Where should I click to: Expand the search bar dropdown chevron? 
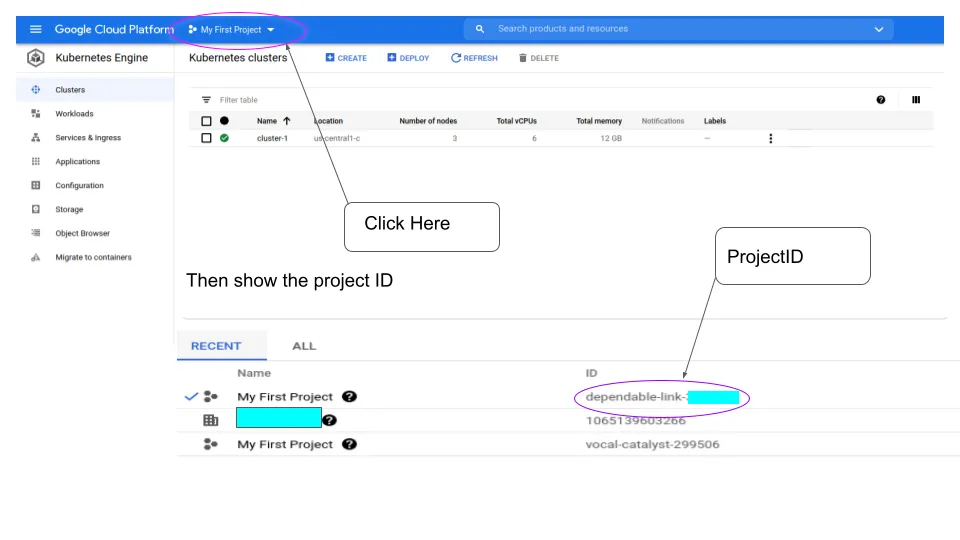click(879, 29)
